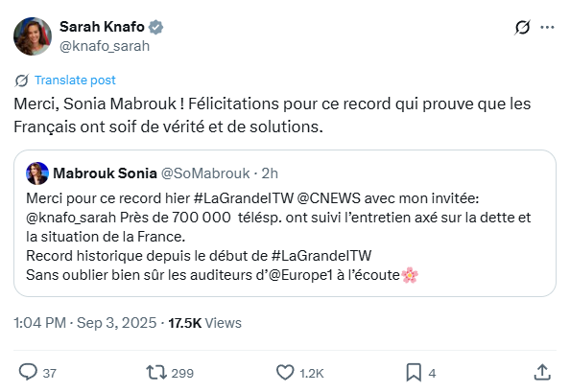Click the 1:04 PM Sep 3, 2025 timestamp
Viewport: 570px width, 392px height.
coord(85,323)
